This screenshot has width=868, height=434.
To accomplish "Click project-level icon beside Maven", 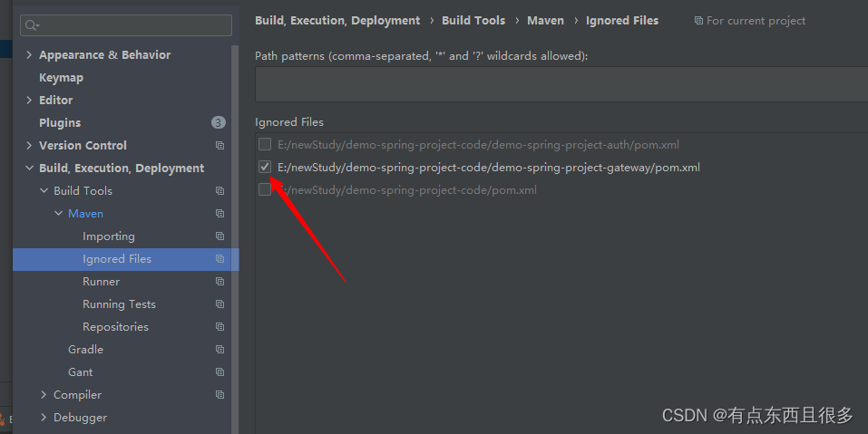I will [x=219, y=214].
